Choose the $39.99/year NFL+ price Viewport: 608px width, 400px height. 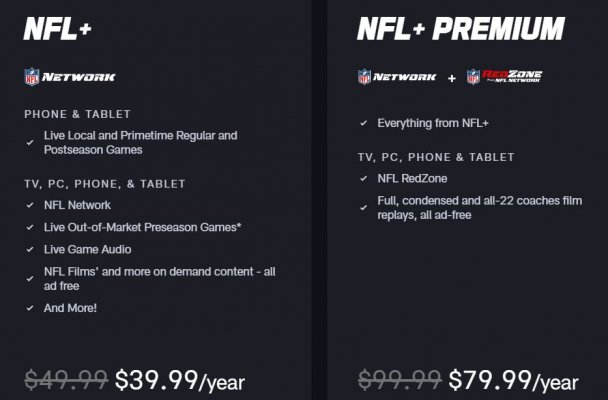pos(180,380)
